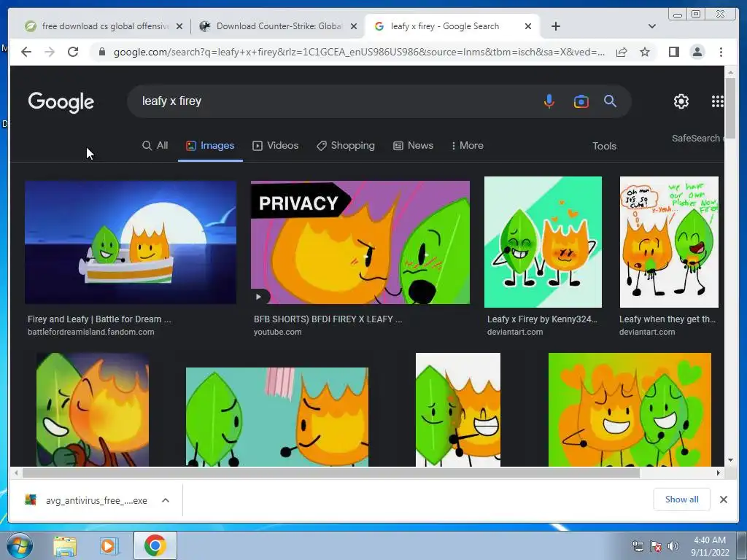The height and width of the screenshot is (560, 747).
Task: Go to the Google logo homepage
Action: coord(61,102)
